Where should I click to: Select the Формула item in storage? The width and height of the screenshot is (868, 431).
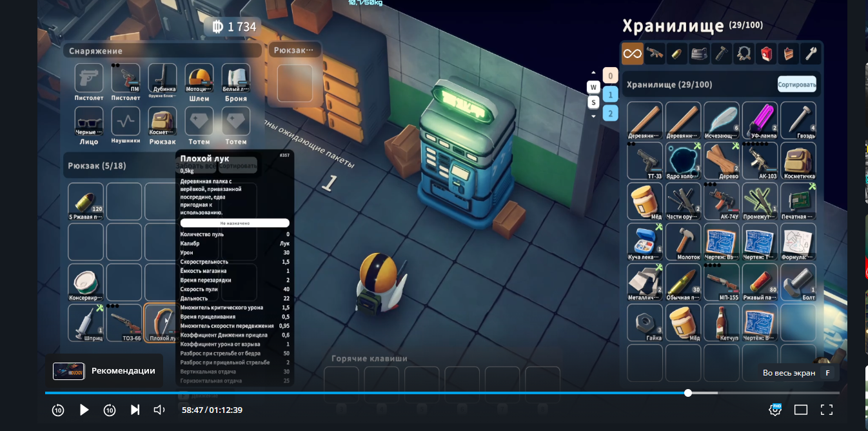click(x=798, y=242)
